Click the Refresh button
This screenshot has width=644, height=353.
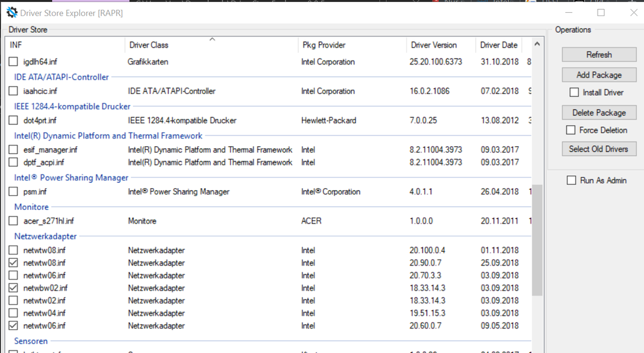click(x=599, y=55)
